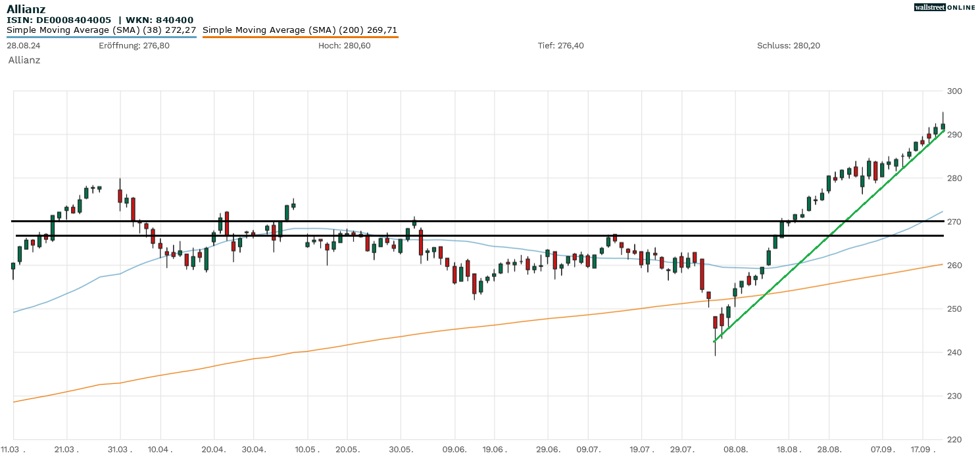The image size is (980, 453).
Task: Click the ISIN DE0008404005 text
Action: tap(59, 20)
